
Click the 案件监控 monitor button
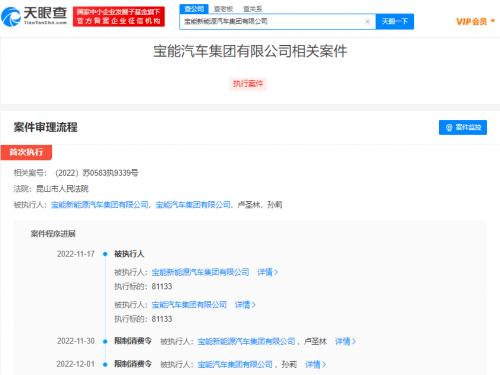(x=463, y=127)
